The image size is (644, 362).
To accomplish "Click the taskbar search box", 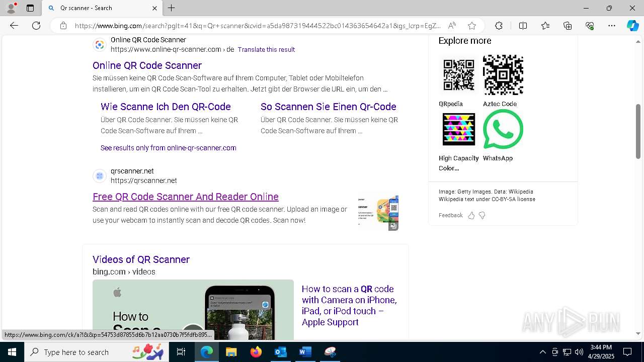I will point(97,352).
